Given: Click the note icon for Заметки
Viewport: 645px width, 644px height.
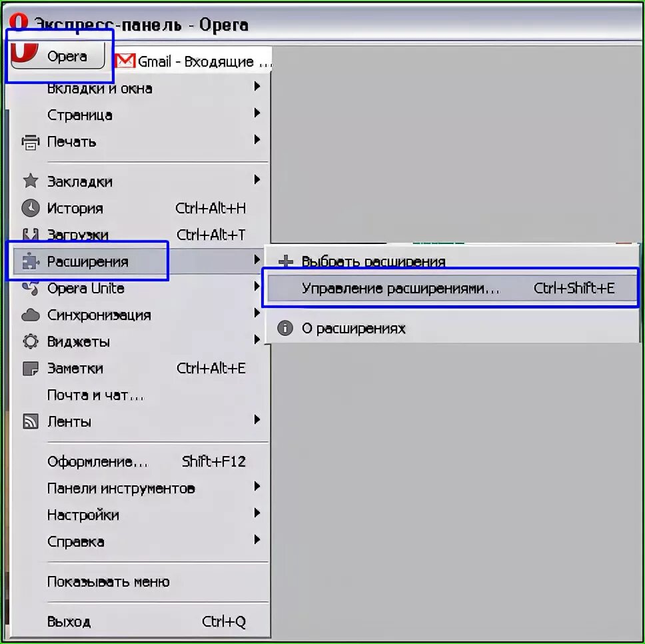Looking at the screenshot, I should [31, 368].
